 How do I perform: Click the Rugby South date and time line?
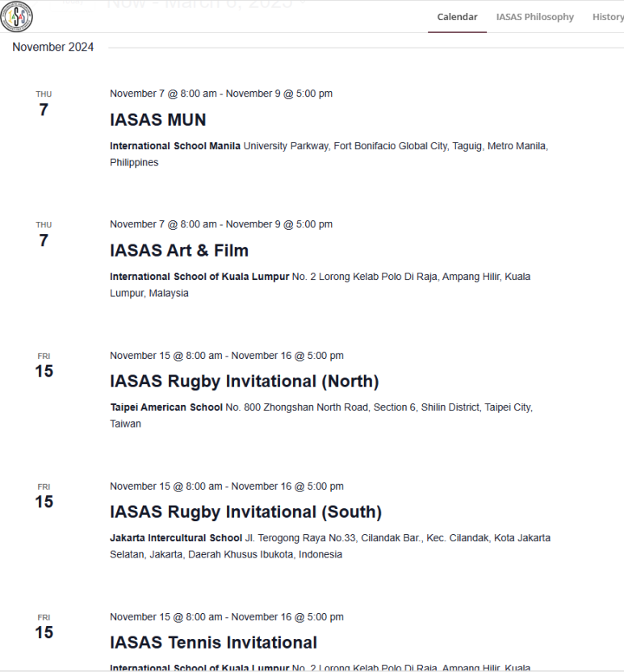[x=227, y=486]
